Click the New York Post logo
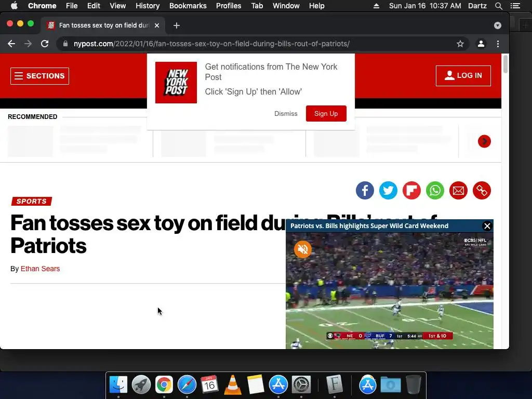The image size is (532, 399). click(x=176, y=83)
